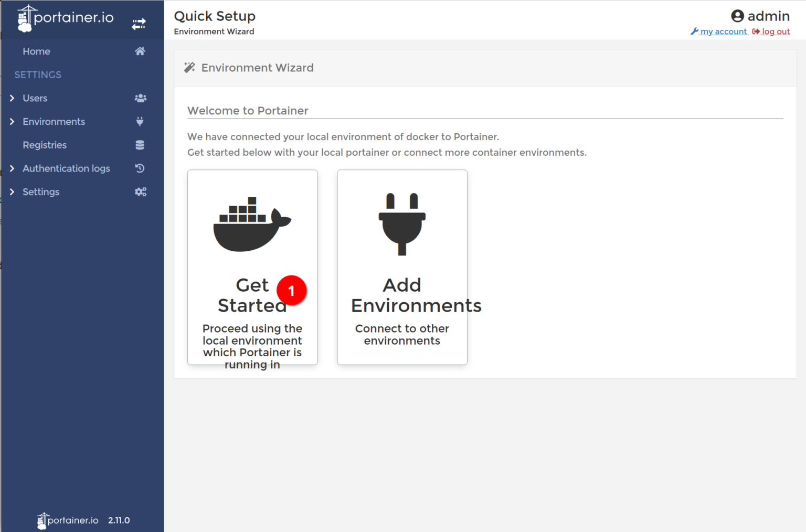Click the Quick Setup page title
This screenshot has width=806, height=532.
[x=215, y=16]
